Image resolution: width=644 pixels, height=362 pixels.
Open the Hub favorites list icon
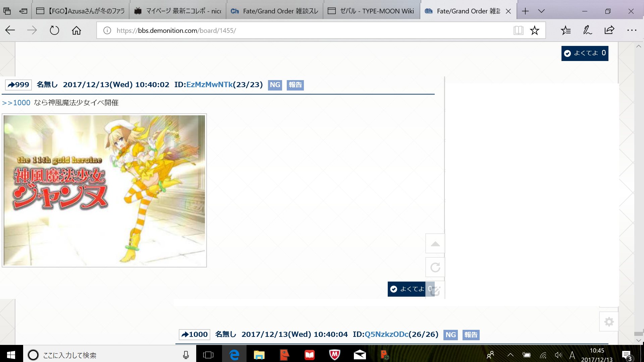[566, 31]
